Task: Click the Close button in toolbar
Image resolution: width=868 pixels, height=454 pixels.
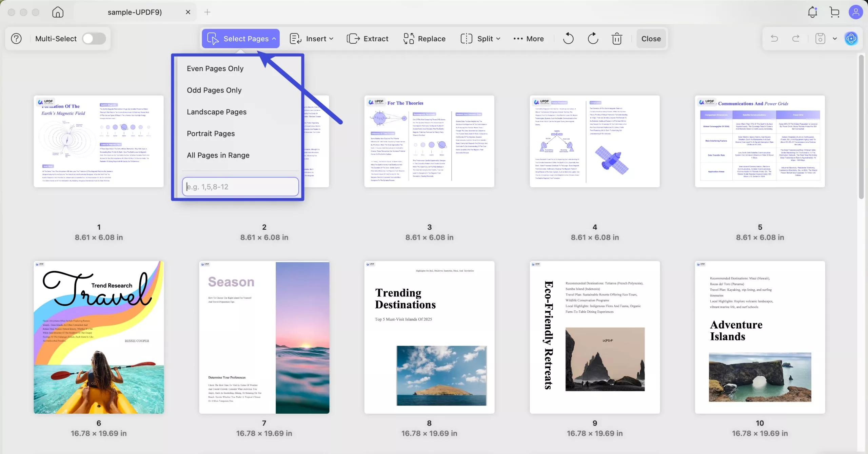Action: (651, 39)
